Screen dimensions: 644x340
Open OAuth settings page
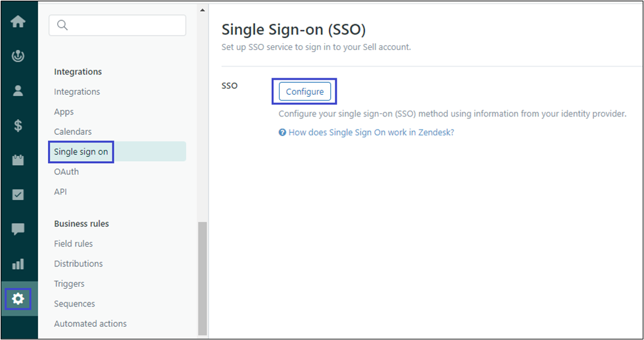click(x=66, y=172)
